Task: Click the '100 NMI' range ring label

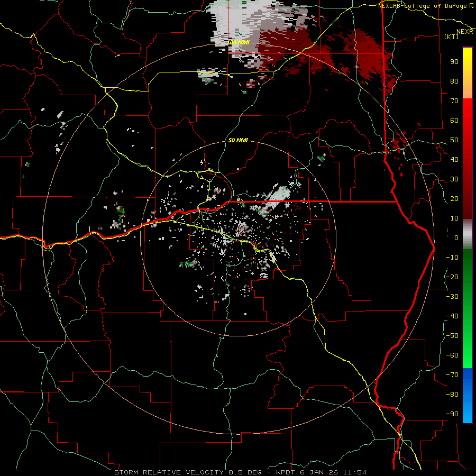Action: (239, 42)
